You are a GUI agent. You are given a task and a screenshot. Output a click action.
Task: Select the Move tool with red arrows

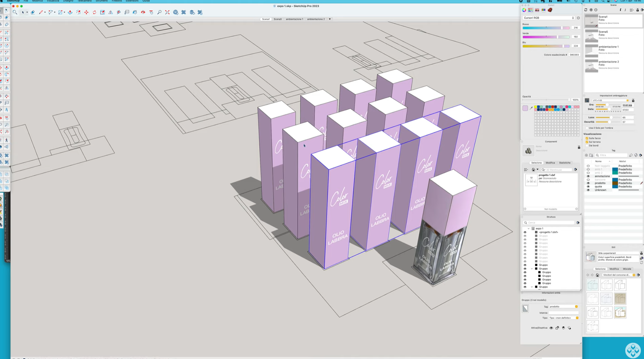86,12
